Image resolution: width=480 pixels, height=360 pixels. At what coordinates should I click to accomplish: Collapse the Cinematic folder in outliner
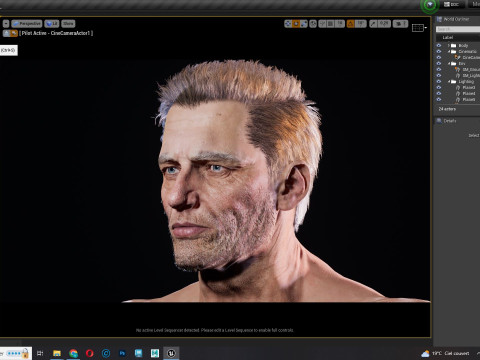(x=449, y=52)
